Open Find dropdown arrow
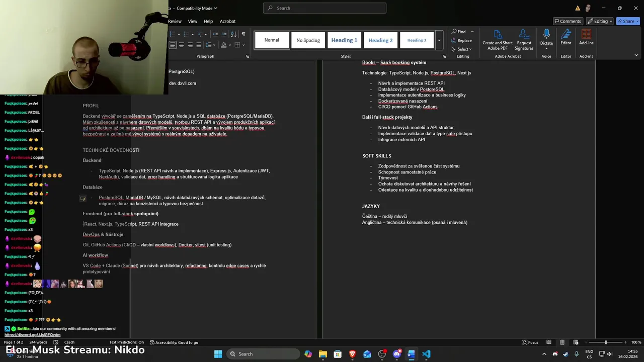The image size is (644, 362). 472,32
